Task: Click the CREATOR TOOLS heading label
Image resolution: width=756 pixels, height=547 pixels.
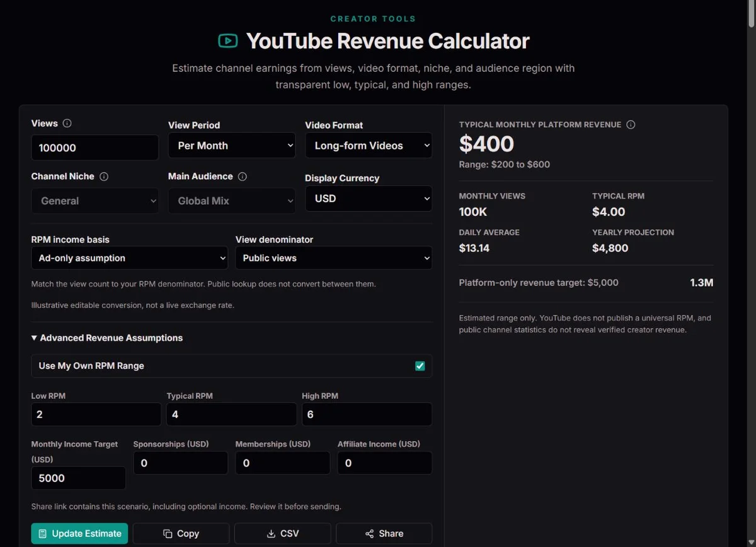Action: click(373, 19)
